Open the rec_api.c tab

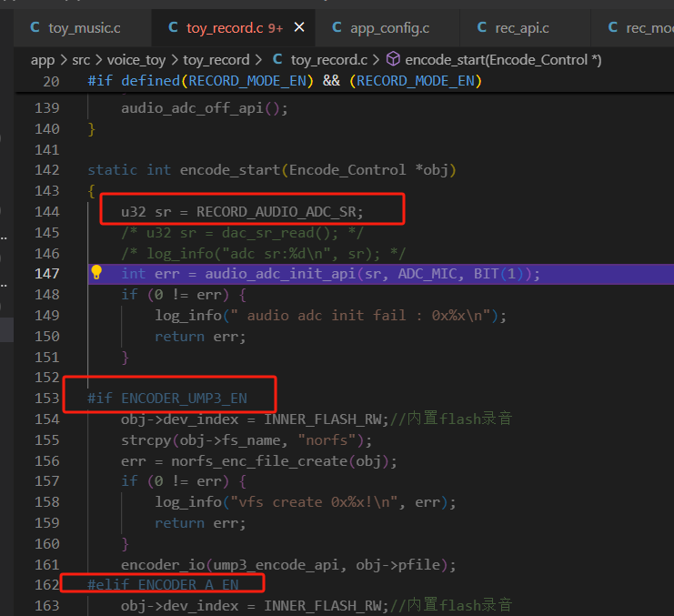click(x=525, y=28)
